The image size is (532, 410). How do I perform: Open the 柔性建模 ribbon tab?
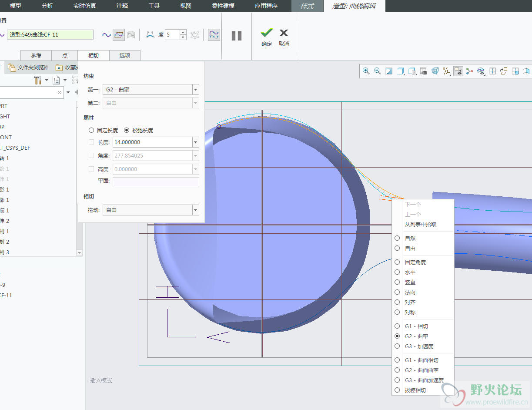click(x=223, y=6)
